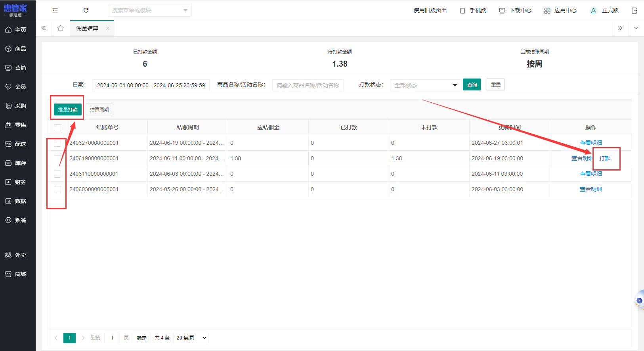Image resolution: width=644 pixels, height=351 pixels.
Task: Click page number 1 button
Action: tap(69, 338)
